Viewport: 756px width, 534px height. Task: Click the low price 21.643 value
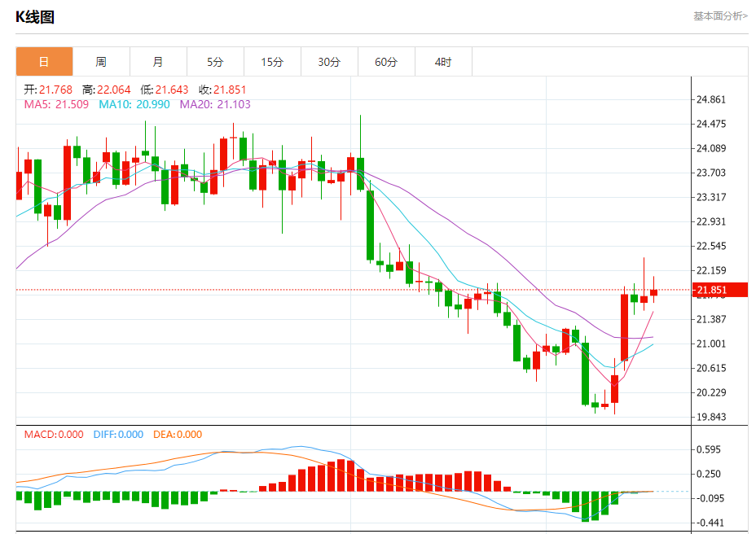pyautogui.click(x=172, y=90)
